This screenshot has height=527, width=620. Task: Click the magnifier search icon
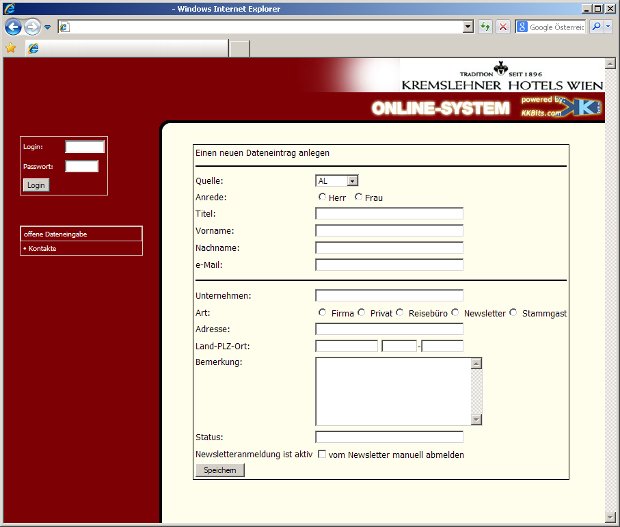596,26
